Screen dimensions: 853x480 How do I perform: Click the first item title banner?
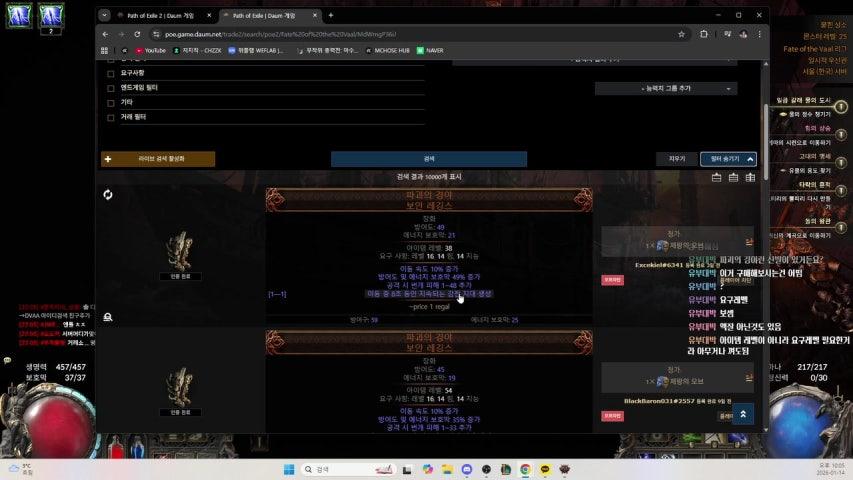pyautogui.click(x=429, y=200)
